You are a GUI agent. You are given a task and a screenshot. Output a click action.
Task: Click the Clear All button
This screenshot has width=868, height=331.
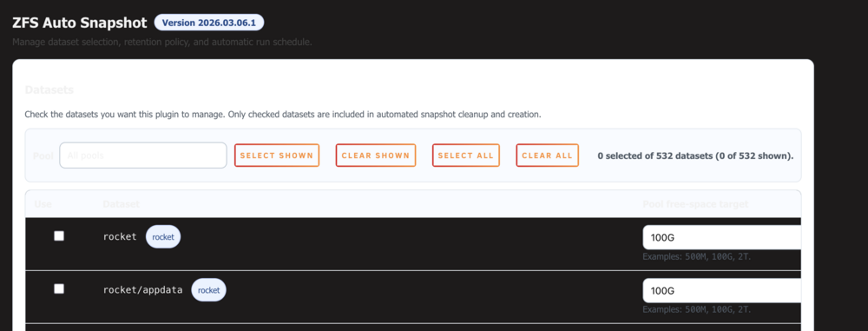click(548, 156)
